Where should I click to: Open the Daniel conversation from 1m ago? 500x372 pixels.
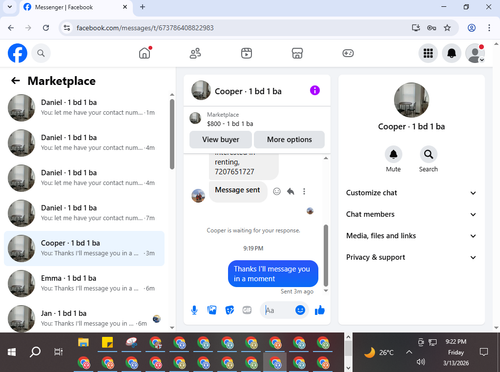[x=84, y=108]
